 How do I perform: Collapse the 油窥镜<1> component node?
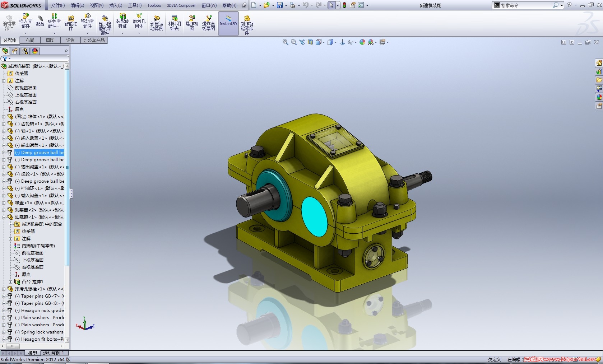[x=4, y=217]
